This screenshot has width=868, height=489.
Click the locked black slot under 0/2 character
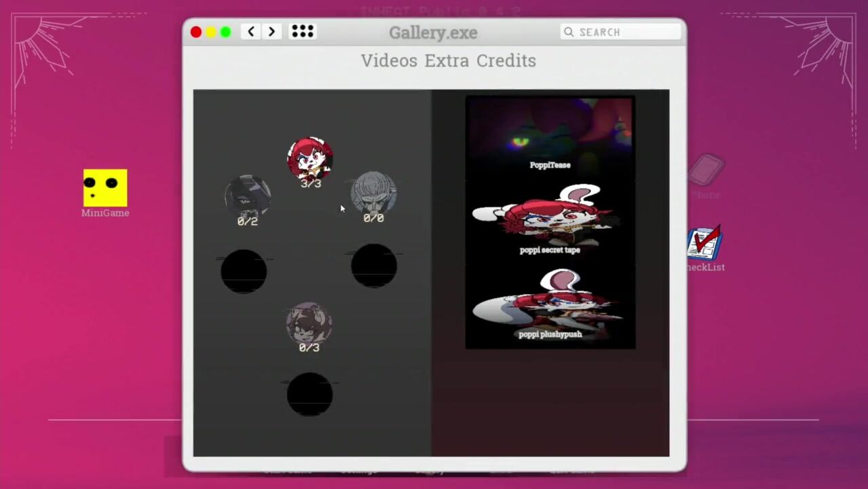[x=244, y=271]
